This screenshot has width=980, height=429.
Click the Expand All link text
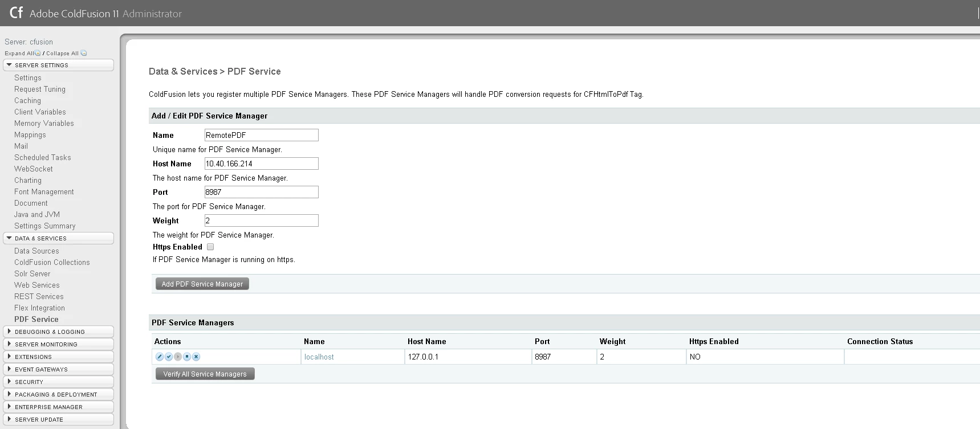click(19, 53)
